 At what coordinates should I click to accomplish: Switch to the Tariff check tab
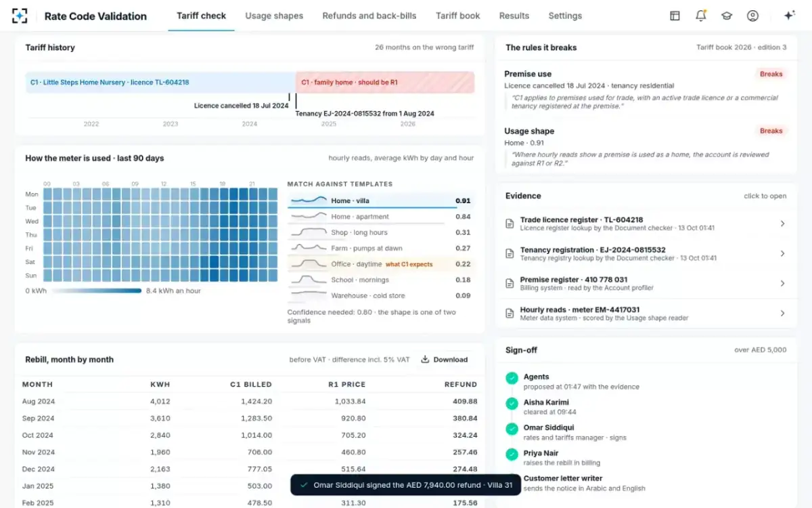[201, 16]
